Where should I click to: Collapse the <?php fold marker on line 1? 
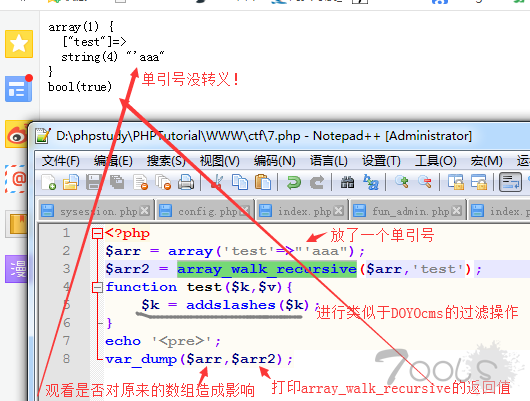point(97,233)
